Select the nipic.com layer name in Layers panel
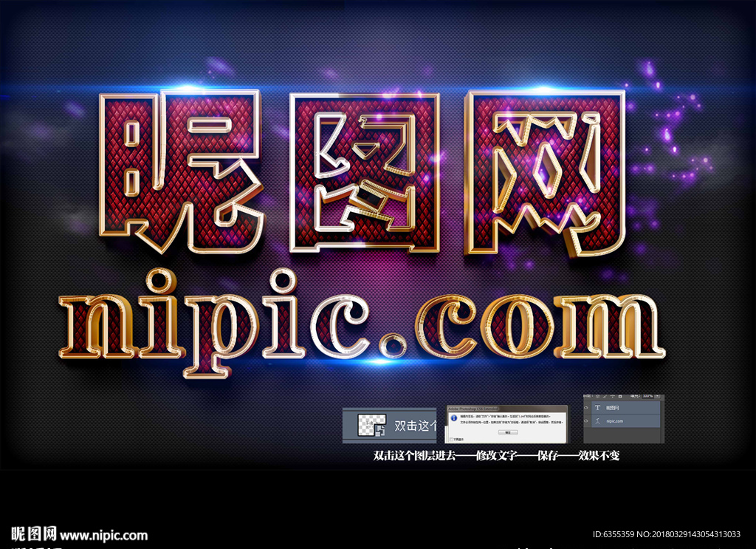Image resolution: width=756 pixels, height=549 pixels. click(615, 421)
